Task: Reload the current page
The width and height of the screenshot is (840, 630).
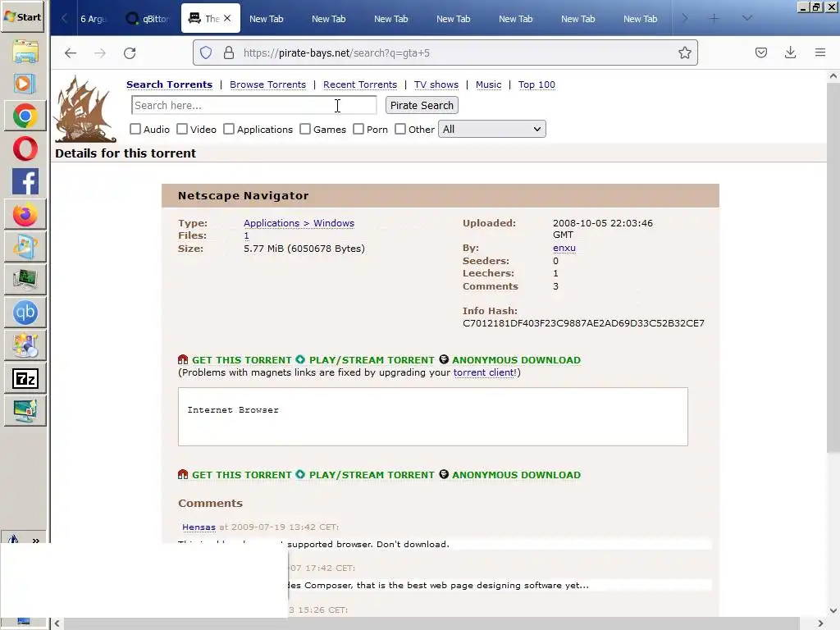Action: pyautogui.click(x=130, y=53)
